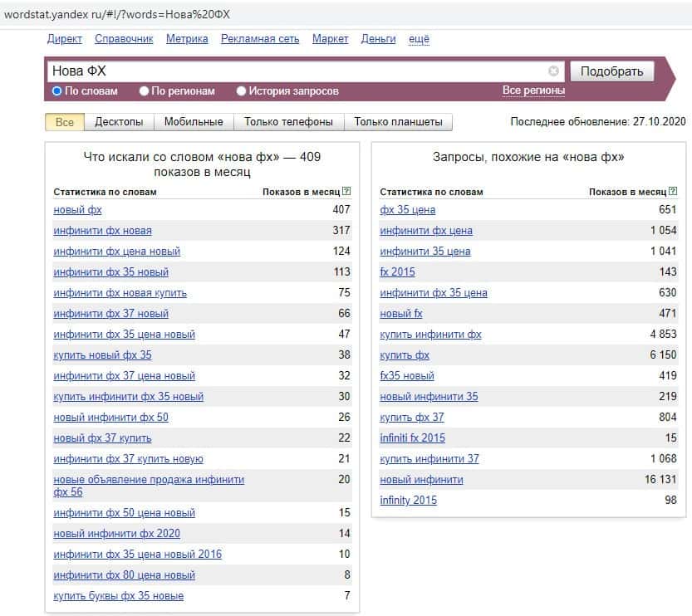
Task: Expand the ещё menu in top navigation
Action: pyautogui.click(x=419, y=39)
